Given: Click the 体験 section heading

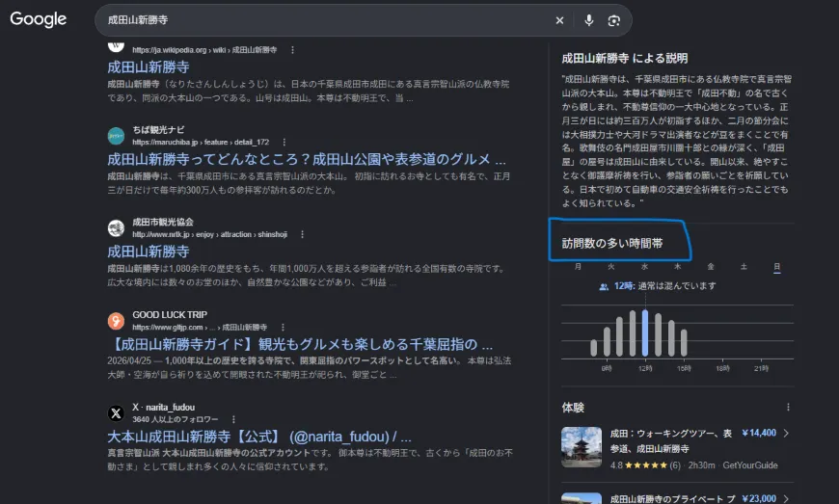Looking at the screenshot, I should pyautogui.click(x=573, y=408).
